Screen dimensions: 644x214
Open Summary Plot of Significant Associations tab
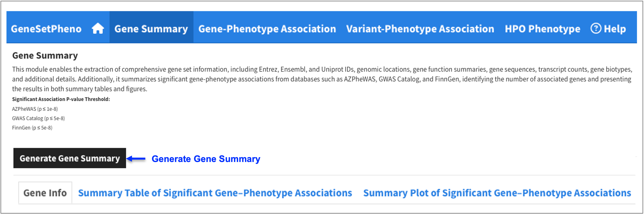(497, 193)
